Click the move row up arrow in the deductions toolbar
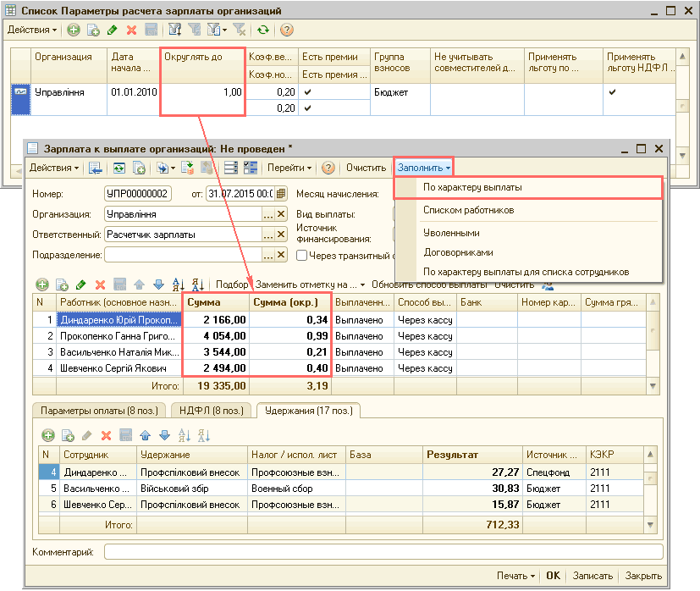This screenshot has width=700, height=591. pyautogui.click(x=144, y=435)
